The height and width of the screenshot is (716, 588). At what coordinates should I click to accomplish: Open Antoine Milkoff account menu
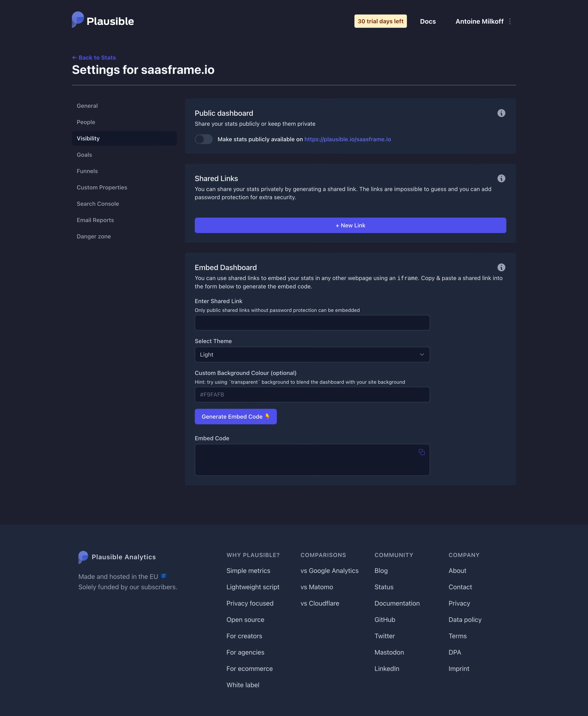point(479,21)
